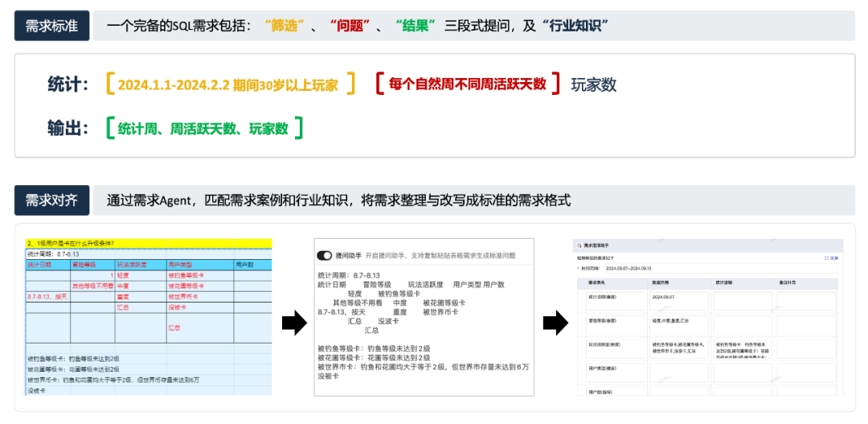Select spreadsheet header cell 冒险等级
868x424 pixels.
[x=93, y=265]
